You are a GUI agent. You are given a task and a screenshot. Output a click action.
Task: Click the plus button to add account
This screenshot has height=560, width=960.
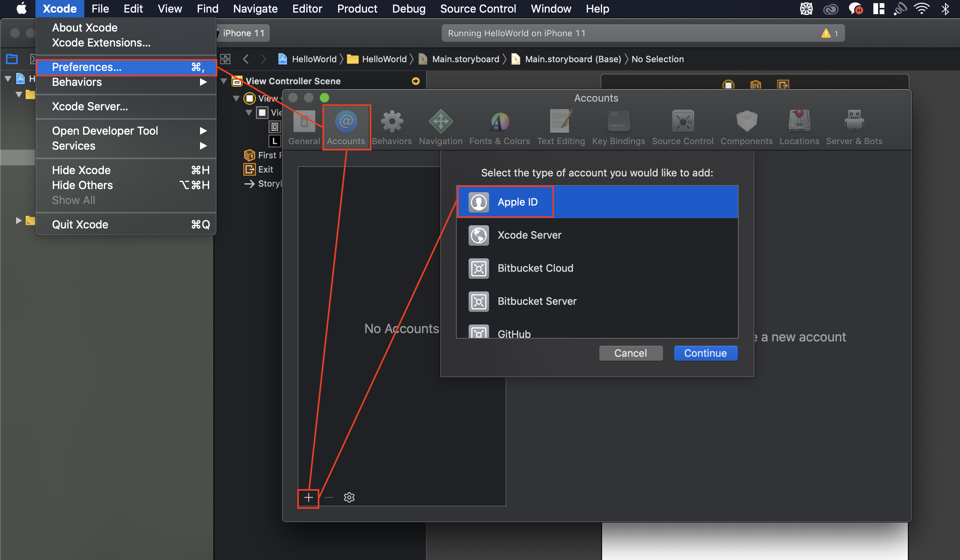click(308, 498)
